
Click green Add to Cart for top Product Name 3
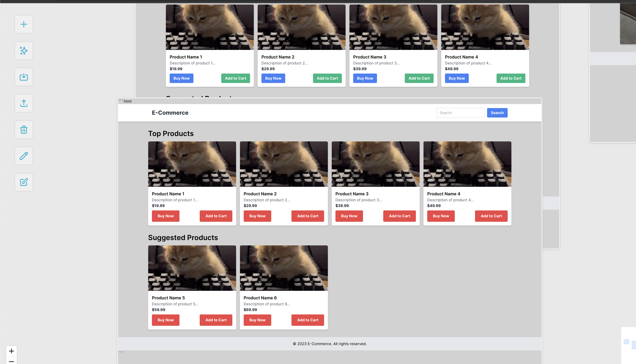pos(419,78)
